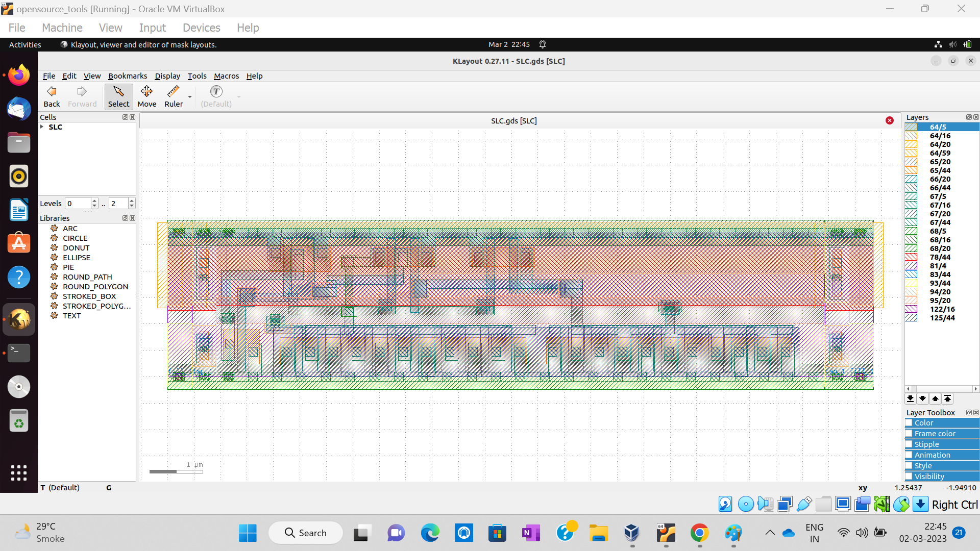Expand the SLC cell tree node
The height and width of the screenshot is (551, 980).
click(x=42, y=127)
